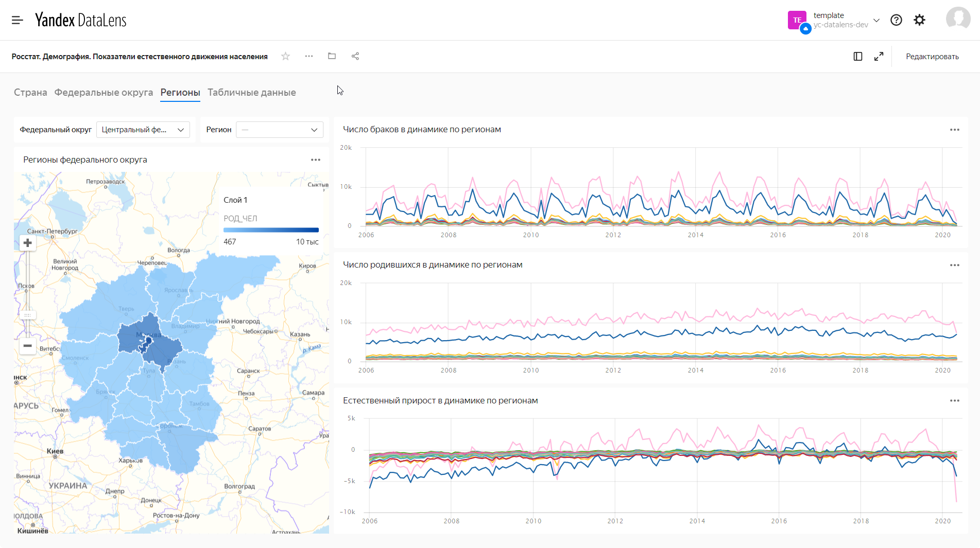Screen dimensions: 980x548
Task: Click Число браков в динамике title
Action: (x=422, y=130)
